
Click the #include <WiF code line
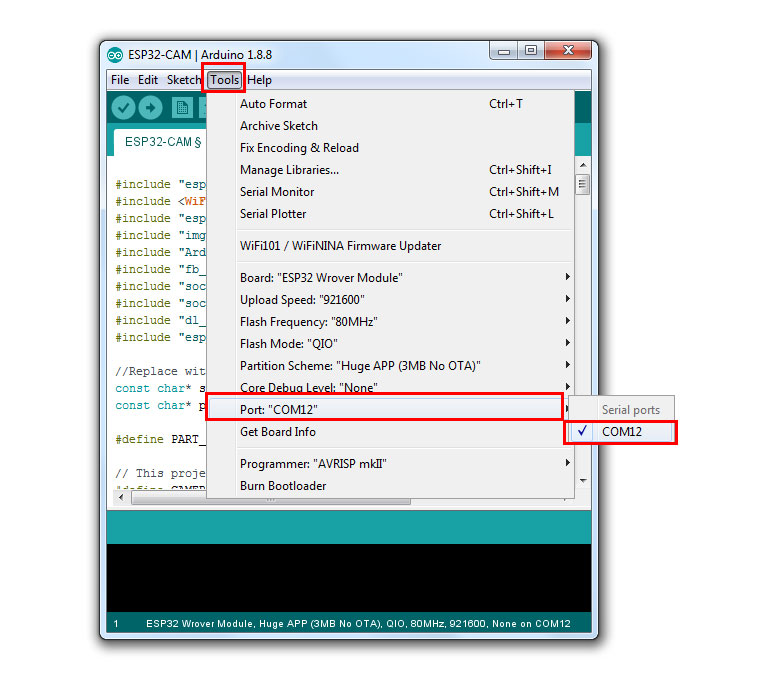[160, 202]
